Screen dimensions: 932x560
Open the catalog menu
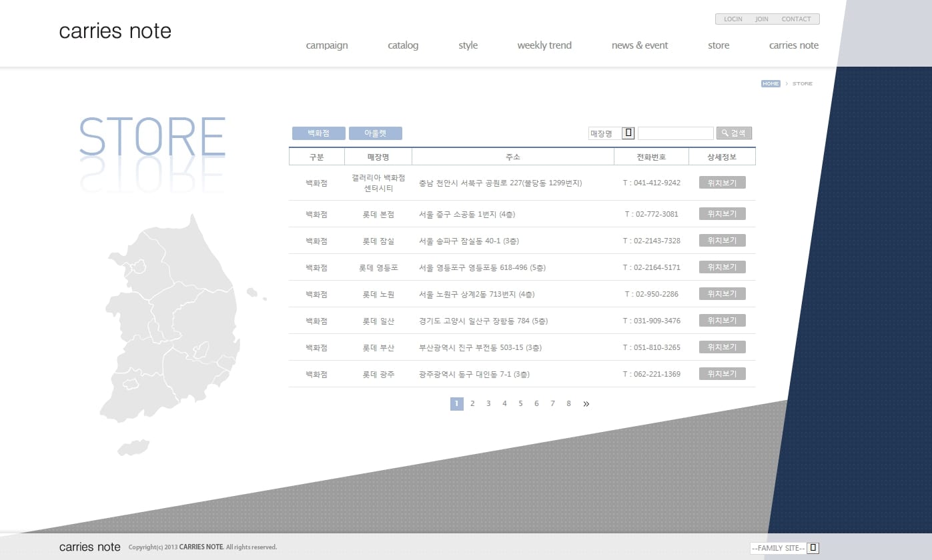[x=403, y=45]
